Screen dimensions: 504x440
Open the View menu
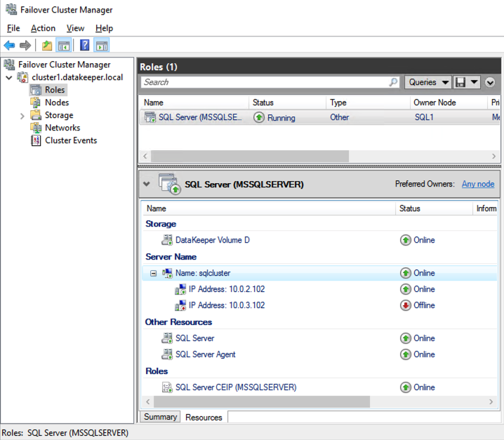pos(75,28)
